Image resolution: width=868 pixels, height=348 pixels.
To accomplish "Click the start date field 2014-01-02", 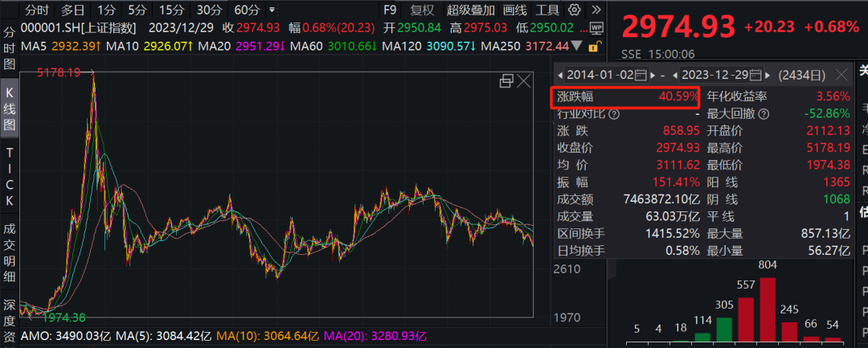I will [599, 76].
